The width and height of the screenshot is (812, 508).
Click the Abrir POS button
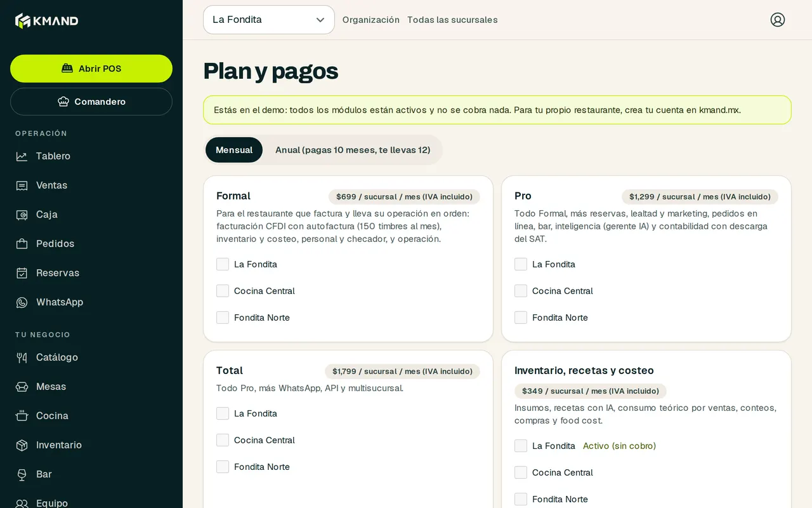[91, 69]
